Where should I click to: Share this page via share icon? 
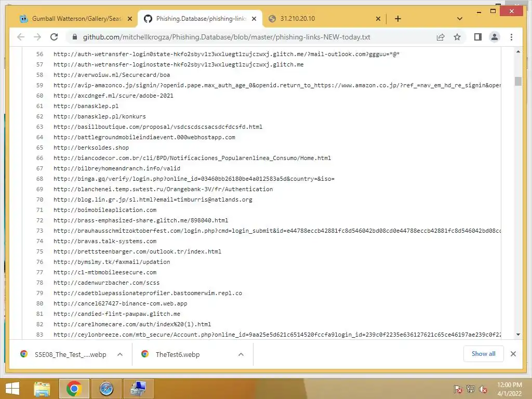441,37
